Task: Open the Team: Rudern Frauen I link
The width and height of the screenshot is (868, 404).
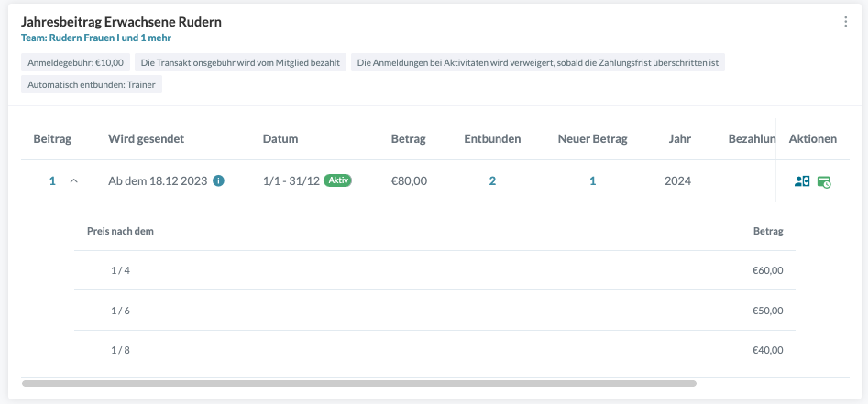Action: pyautogui.click(x=95, y=38)
